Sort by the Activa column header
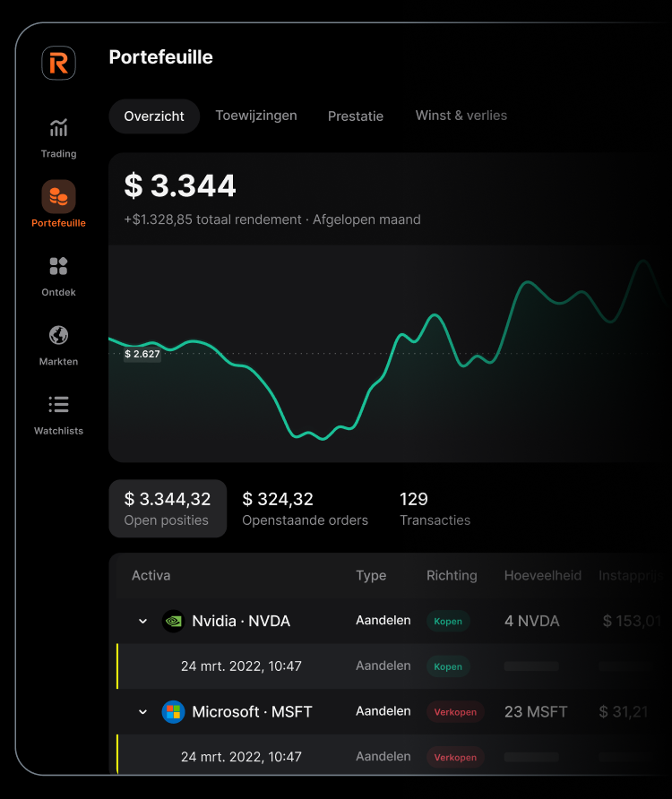The image size is (672, 799). coord(151,575)
